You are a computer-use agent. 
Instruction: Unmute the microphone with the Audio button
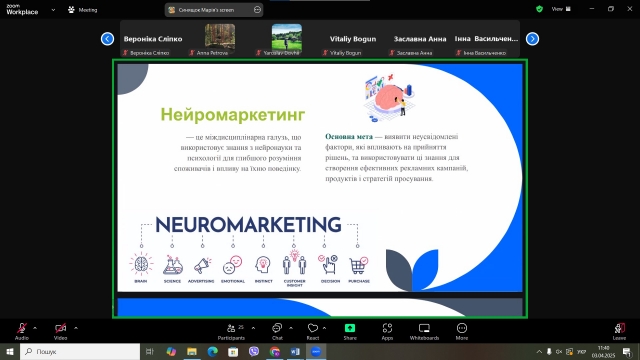pyautogui.click(x=22, y=331)
